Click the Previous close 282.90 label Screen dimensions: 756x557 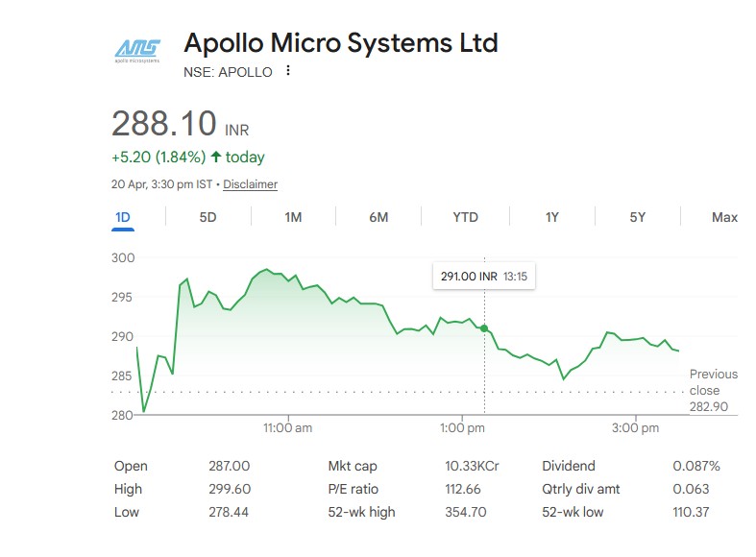click(x=713, y=390)
